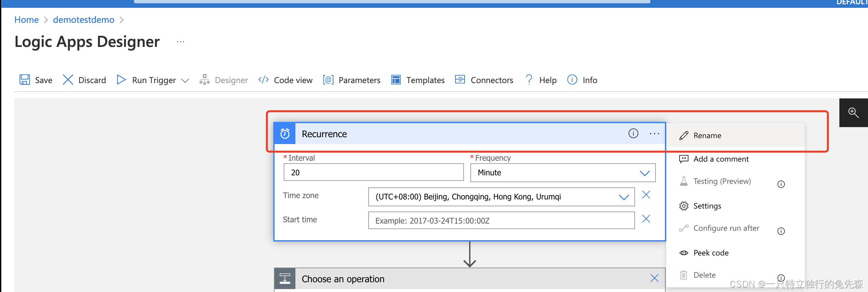868x292 pixels.
Task: Open the demotestdemo breadcrumb link
Action: click(x=84, y=20)
